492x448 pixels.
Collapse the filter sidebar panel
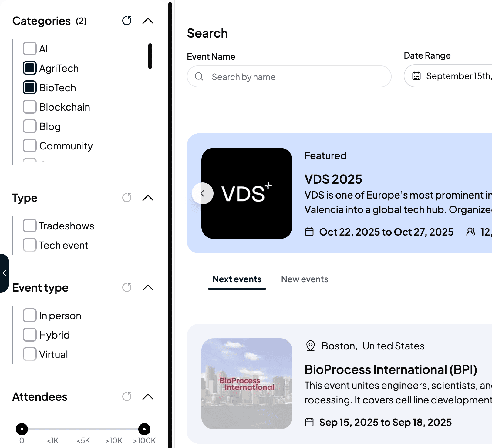[x=4, y=273]
